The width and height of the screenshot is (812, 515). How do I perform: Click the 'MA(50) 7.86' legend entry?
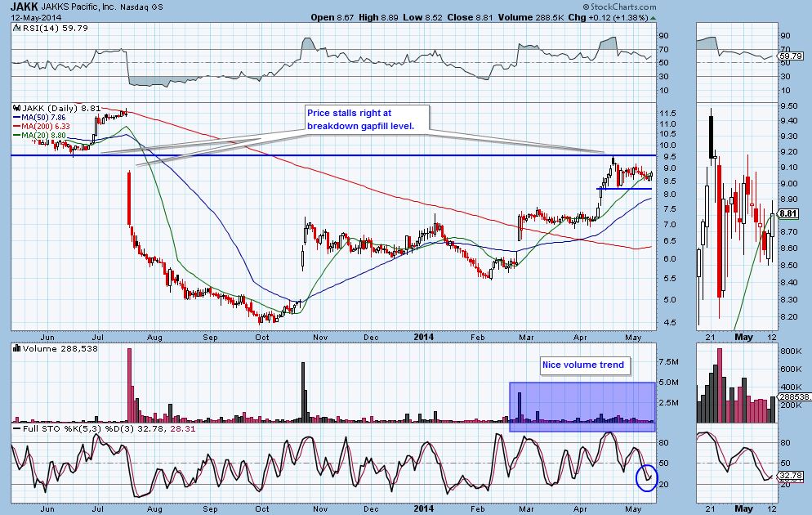pos(43,118)
